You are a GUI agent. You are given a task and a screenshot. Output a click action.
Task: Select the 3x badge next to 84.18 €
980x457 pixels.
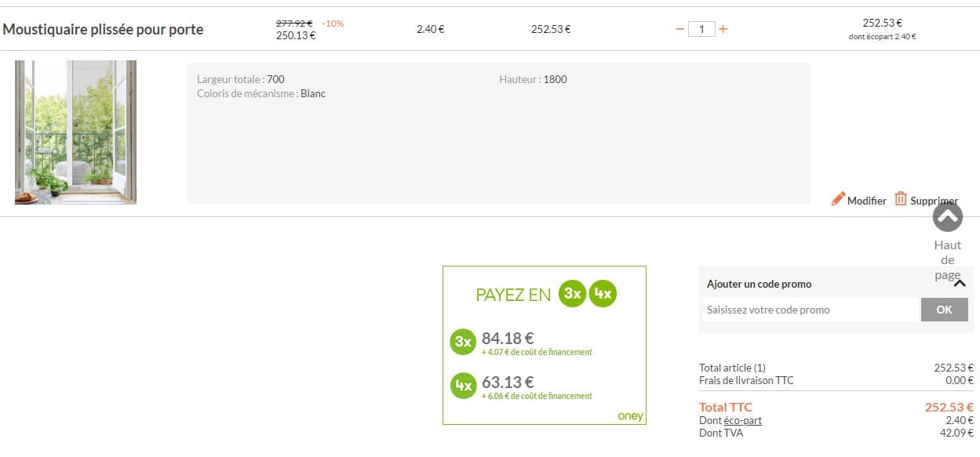pos(463,343)
